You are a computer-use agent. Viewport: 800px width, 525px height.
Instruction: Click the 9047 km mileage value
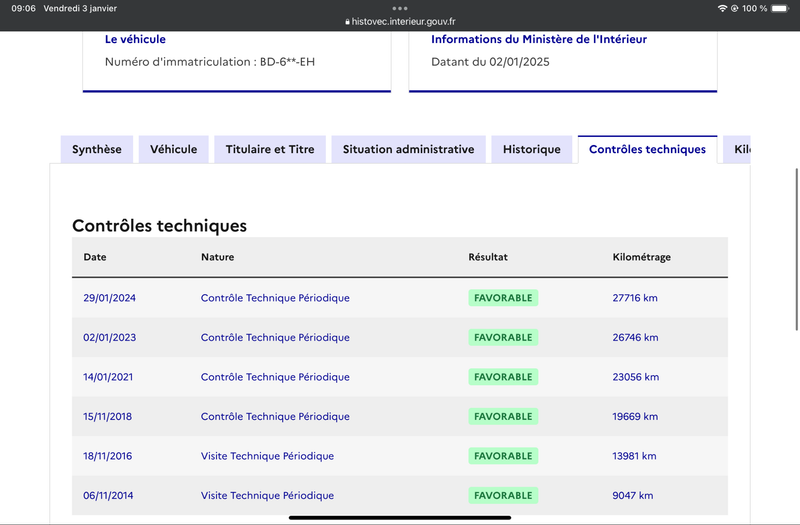point(633,495)
